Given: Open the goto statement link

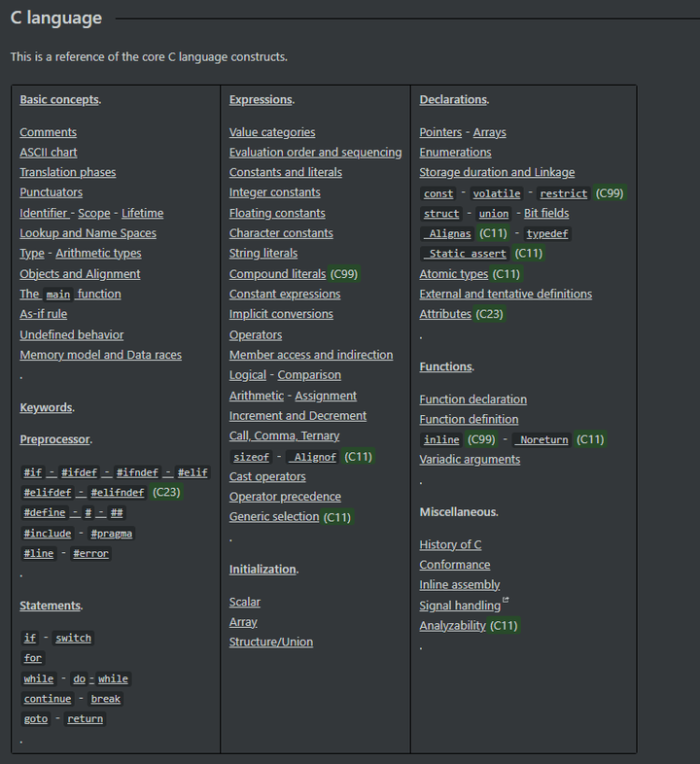Looking at the screenshot, I should pyautogui.click(x=36, y=719).
